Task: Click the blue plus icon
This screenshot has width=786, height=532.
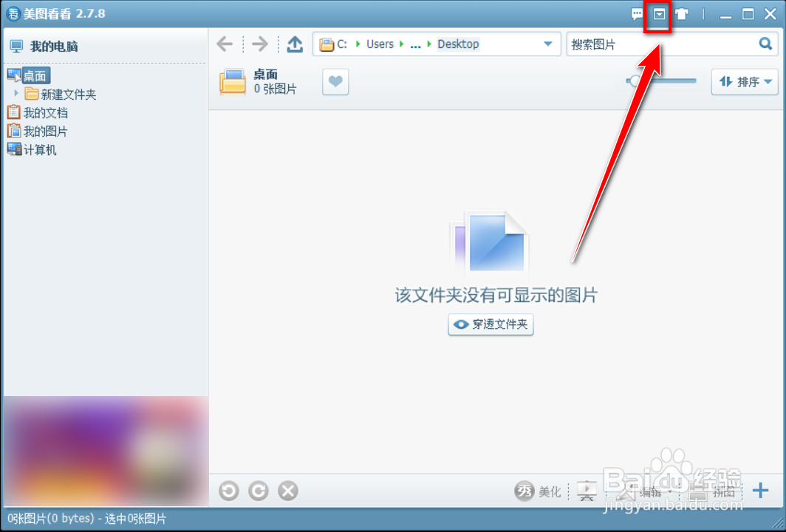Action: click(760, 491)
